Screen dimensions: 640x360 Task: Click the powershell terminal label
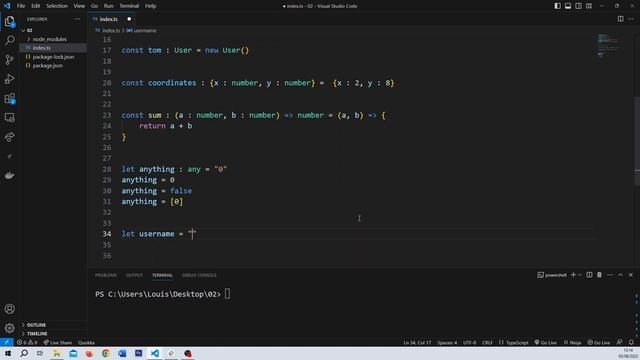point(552,275)
